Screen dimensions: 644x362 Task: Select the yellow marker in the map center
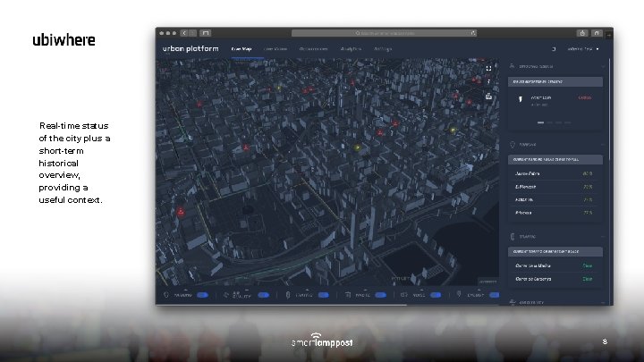point(357,147)
